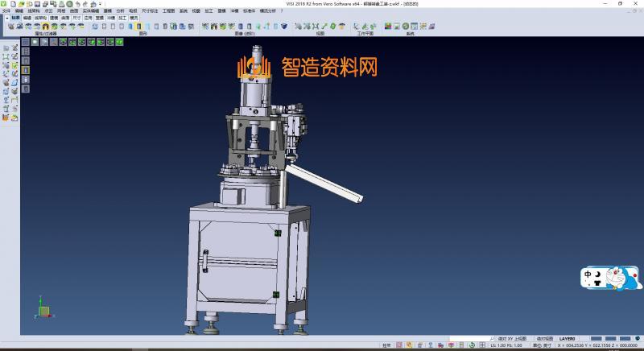This screenshot has width=644, height=351.
Task: Switch to the 标准 ribbon tab
Action: coord(16,17)
